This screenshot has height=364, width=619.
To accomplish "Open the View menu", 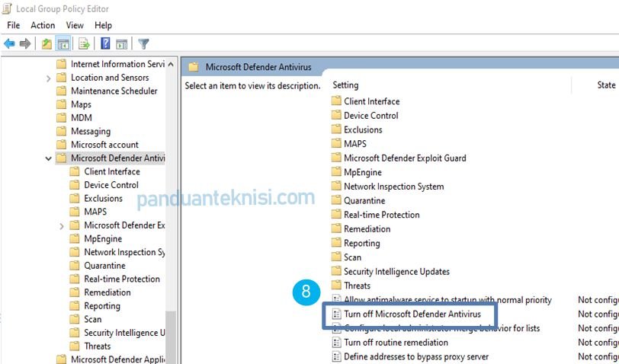I will [75, 25].
